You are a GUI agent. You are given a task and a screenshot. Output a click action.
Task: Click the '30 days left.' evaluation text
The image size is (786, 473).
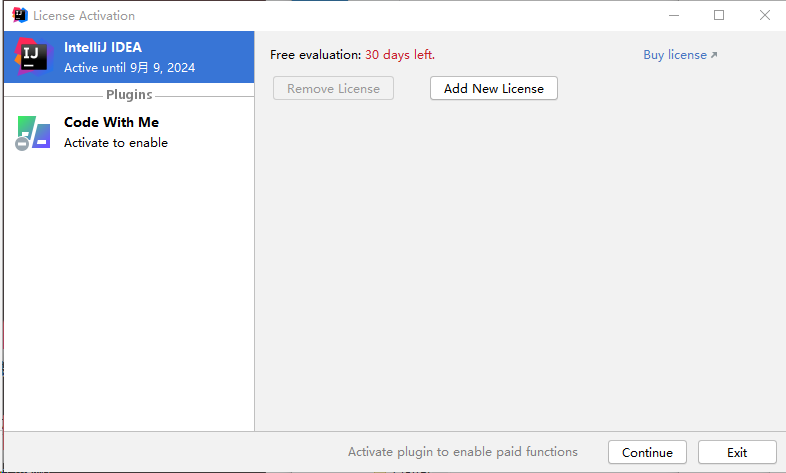click(400, 55)
